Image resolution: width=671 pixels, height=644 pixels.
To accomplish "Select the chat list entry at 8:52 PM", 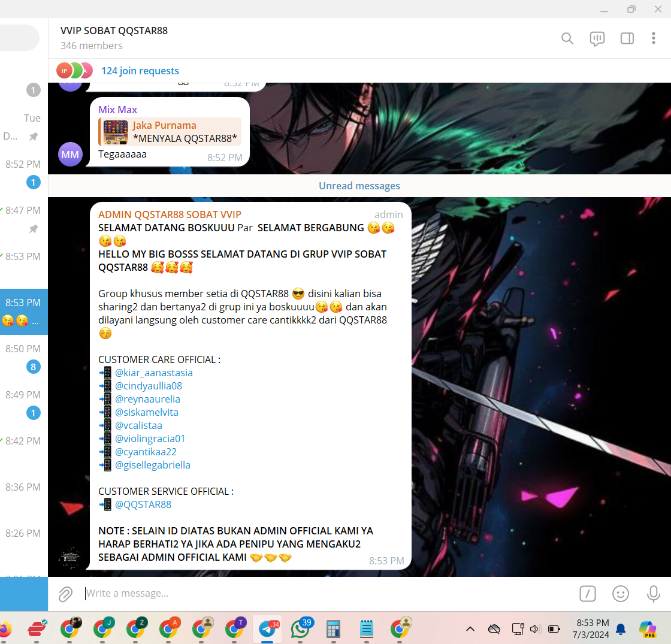I will [24, 173].
